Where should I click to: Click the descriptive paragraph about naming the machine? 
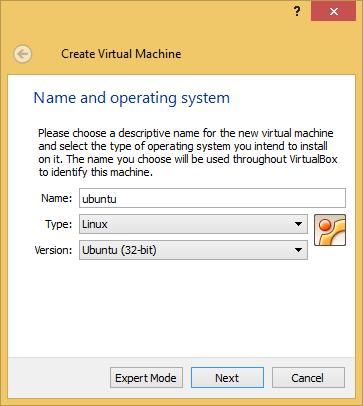188,152
